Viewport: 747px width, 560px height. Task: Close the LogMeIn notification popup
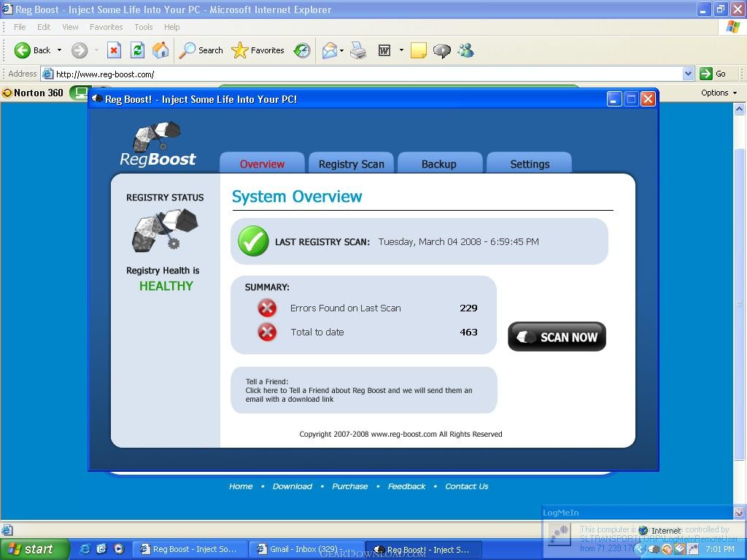click(738, 513)
